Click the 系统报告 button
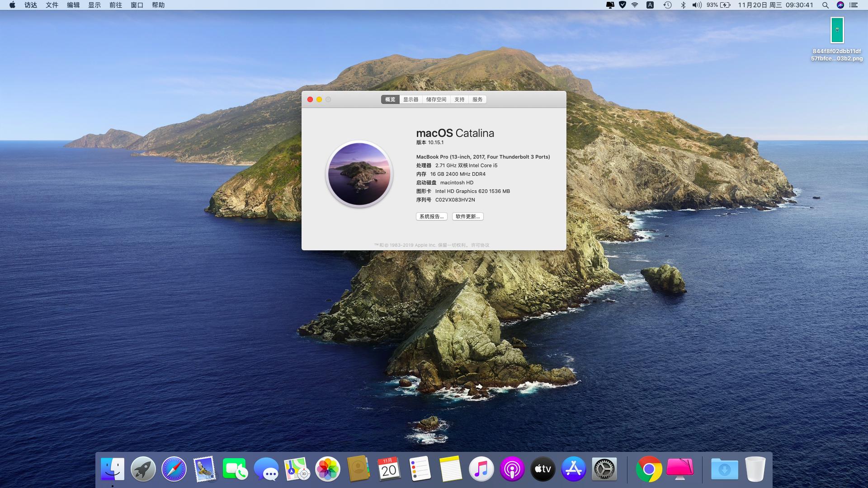The width and height of the screenshot is (868, 488). (432, 216)
